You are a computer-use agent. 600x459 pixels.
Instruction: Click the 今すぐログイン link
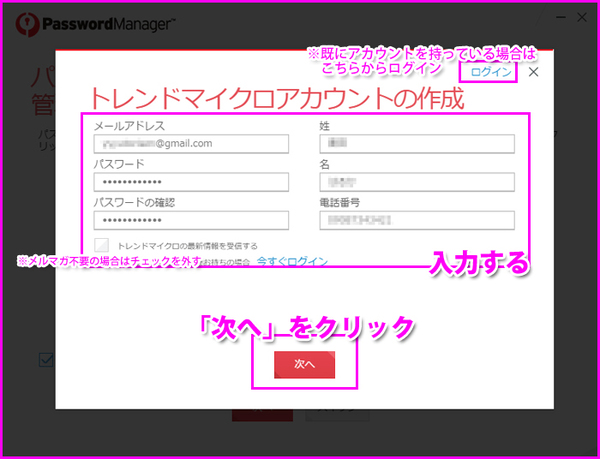click(292, 262)
